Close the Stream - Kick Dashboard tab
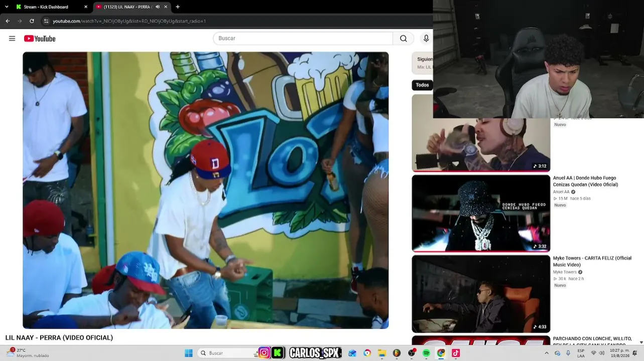The width and height of the screenshot is (644, 361). coord(86,7)
